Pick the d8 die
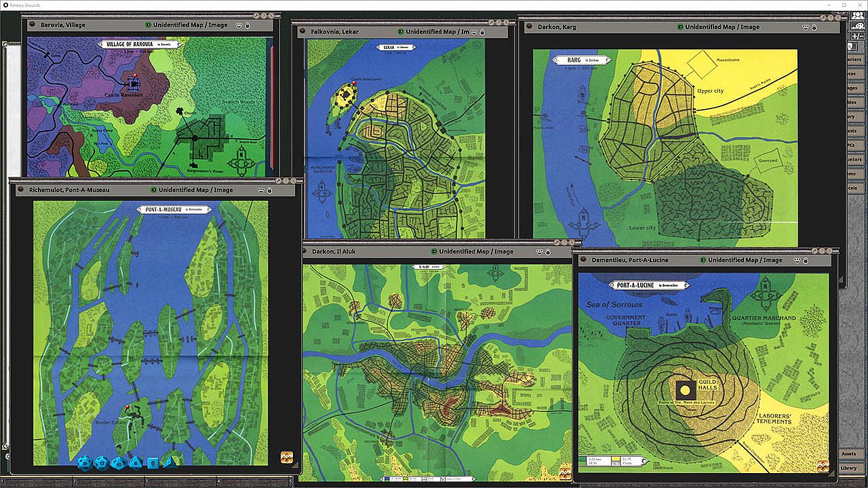The width and height of the screenshot is (868, 488). pyautogui.click(x=136, y=463)
